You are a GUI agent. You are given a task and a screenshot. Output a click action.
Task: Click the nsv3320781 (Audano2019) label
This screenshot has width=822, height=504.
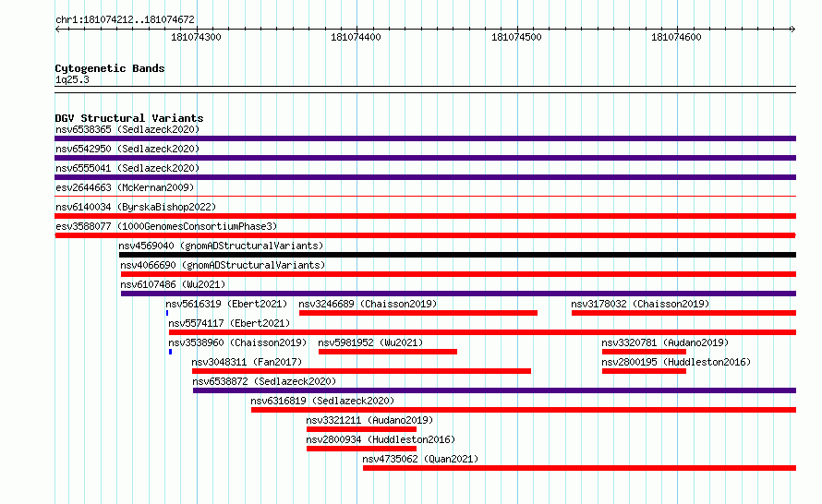click(x=665, y=342)
